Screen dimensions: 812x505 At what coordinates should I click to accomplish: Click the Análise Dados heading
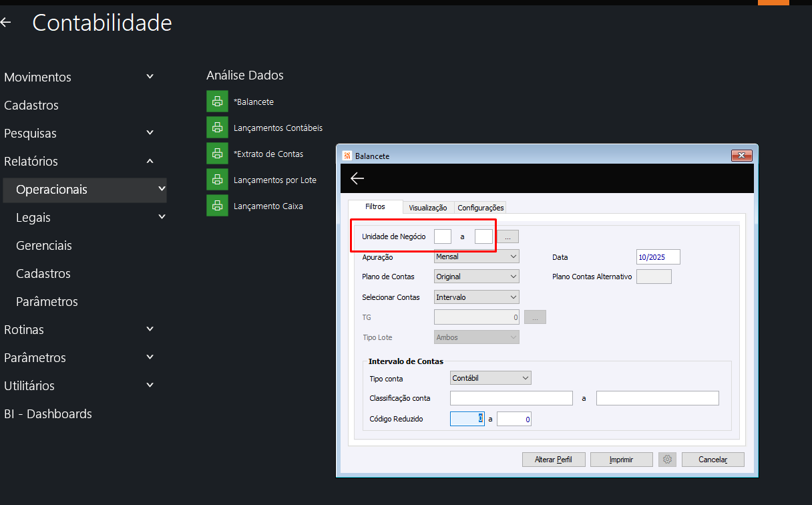pyautogui.click(x=245, y=75)
